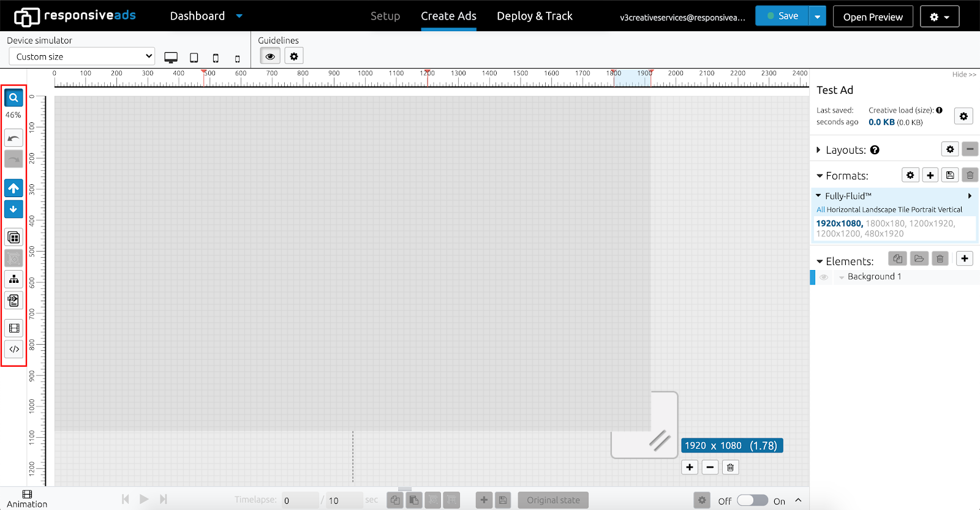Click animation settings gear icon
Screen dimensions: 980x510
(702, 500)
